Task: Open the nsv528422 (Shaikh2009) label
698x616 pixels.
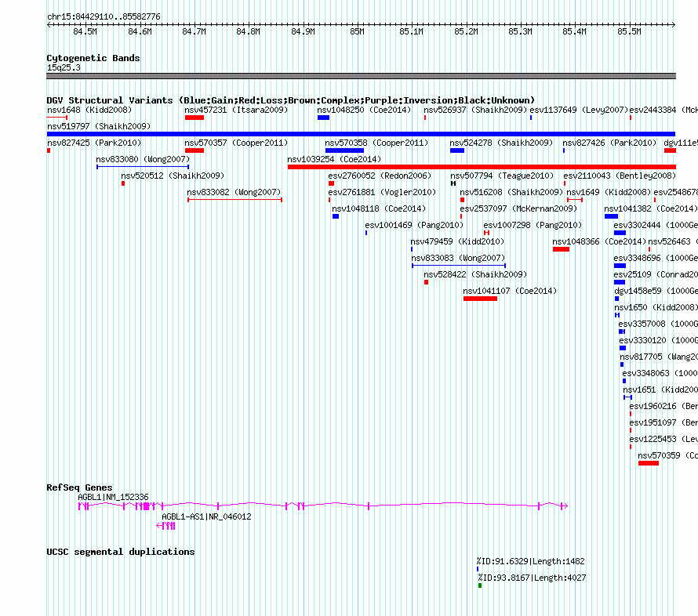Action: click(475, 274)
